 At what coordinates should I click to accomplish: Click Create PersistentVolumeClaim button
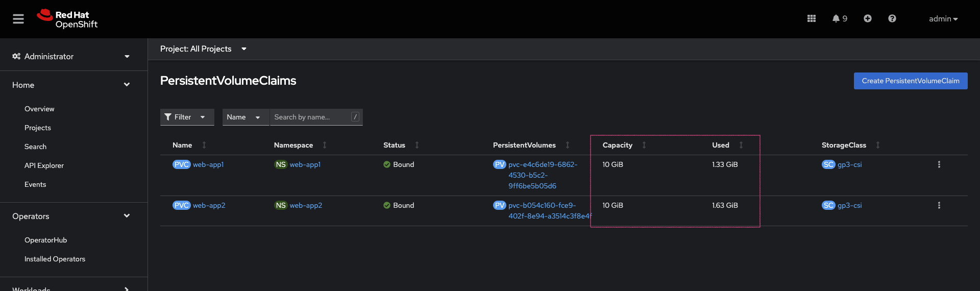point(910,81)
